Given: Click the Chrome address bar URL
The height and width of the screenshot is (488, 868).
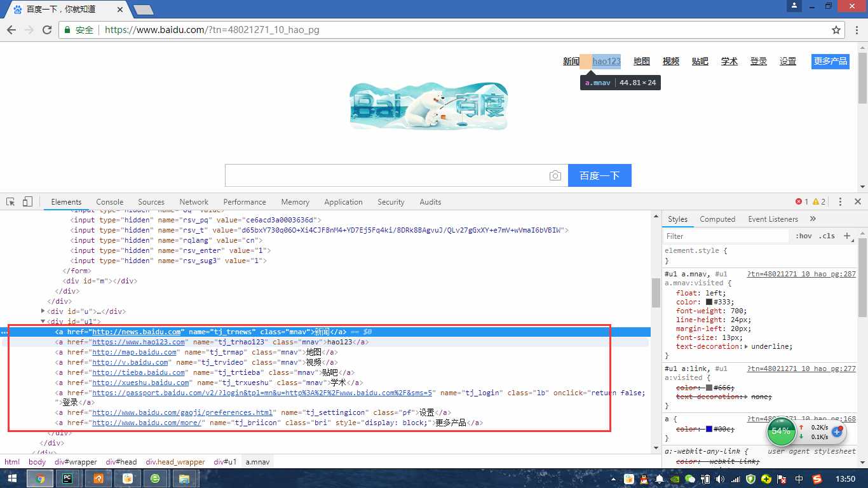Looking at the screenshot, I should 212,30.
